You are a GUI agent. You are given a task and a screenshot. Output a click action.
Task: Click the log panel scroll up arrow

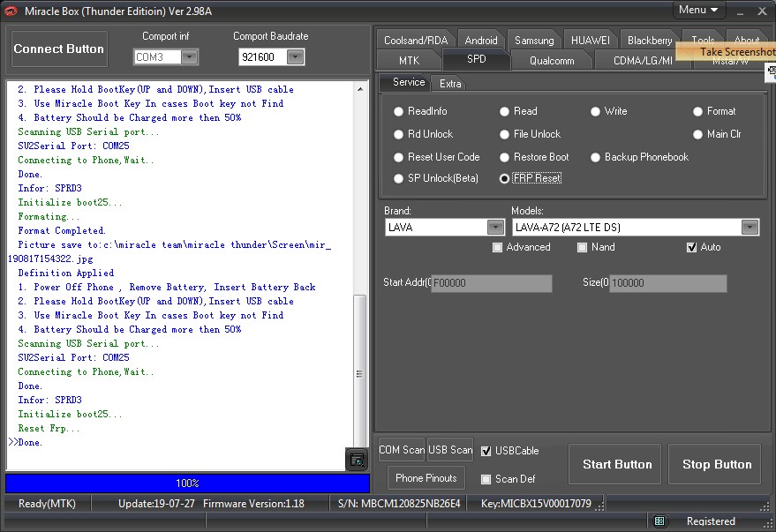tap(360, 89)
